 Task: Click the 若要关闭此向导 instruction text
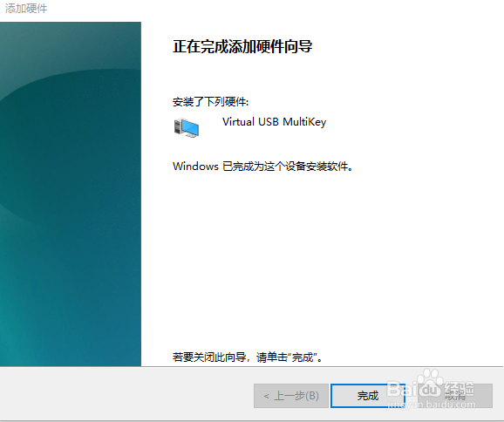(247, 357)
